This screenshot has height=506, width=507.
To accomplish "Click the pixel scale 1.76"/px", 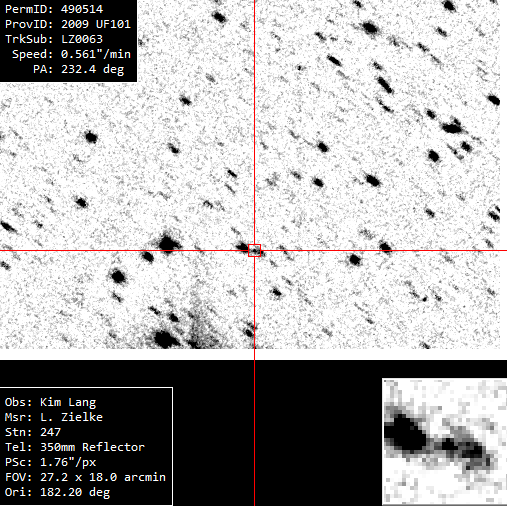I will pos(68,462).
